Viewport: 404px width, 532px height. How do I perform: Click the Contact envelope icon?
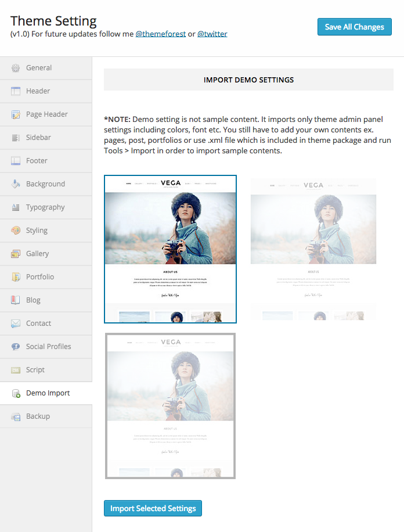point(16,323)
